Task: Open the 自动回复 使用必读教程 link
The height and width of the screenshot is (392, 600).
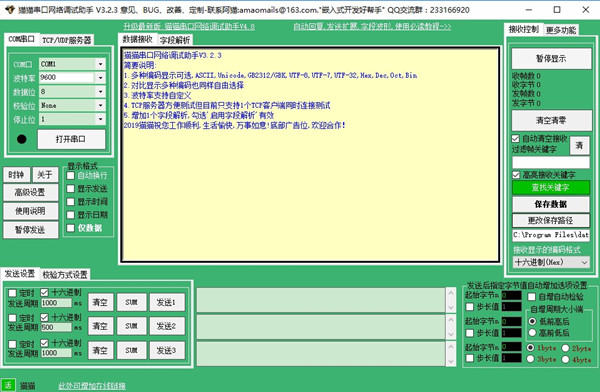Action: [x=372, y=26]
